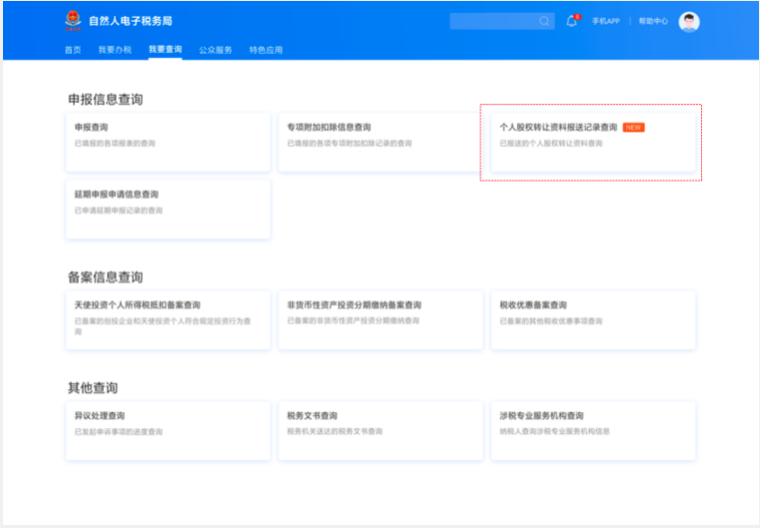Click the tax bureau emblem logo
The height and width of the screenshot is (528, 760).
[x=73, y=21]
